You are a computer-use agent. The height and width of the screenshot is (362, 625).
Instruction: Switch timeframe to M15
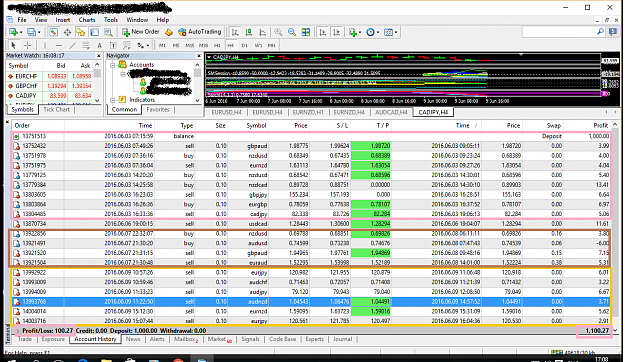click(190, 45)
